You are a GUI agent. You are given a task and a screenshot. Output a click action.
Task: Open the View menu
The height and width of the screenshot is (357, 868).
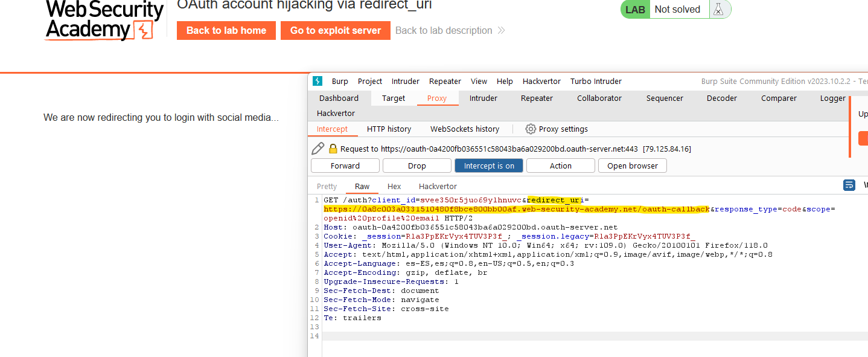click(x=479, y=81)
